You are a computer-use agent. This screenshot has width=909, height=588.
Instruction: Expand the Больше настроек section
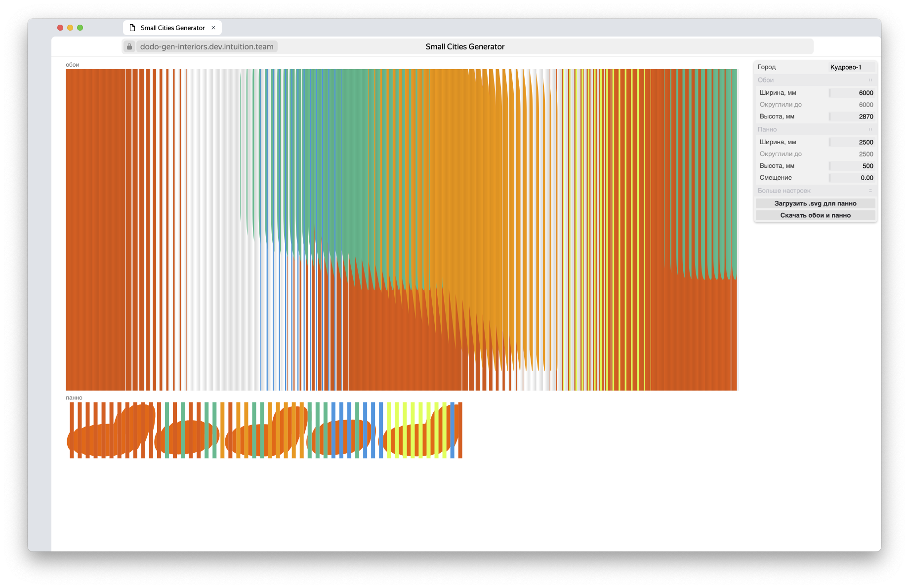click(815, 191)
